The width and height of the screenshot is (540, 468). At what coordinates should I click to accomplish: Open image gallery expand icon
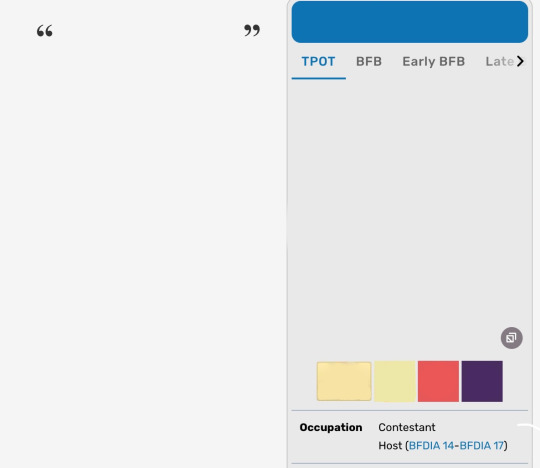tap(511, 338)
